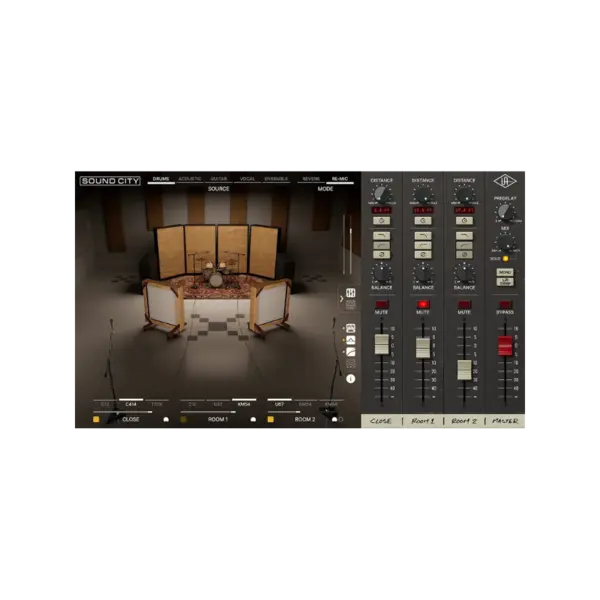This screenshot has height=600, width=600.
Task: Choose the C12 mic for Close
Action: [x=105, y=404]
